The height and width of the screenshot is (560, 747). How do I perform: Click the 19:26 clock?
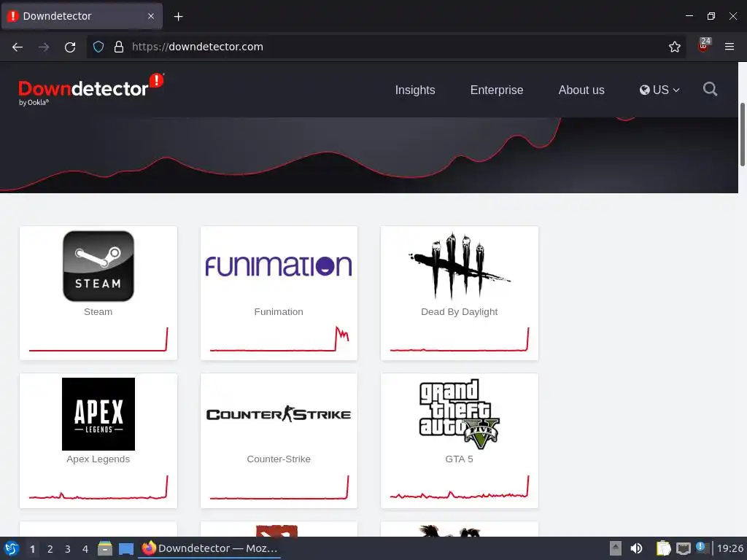(730, 548)
